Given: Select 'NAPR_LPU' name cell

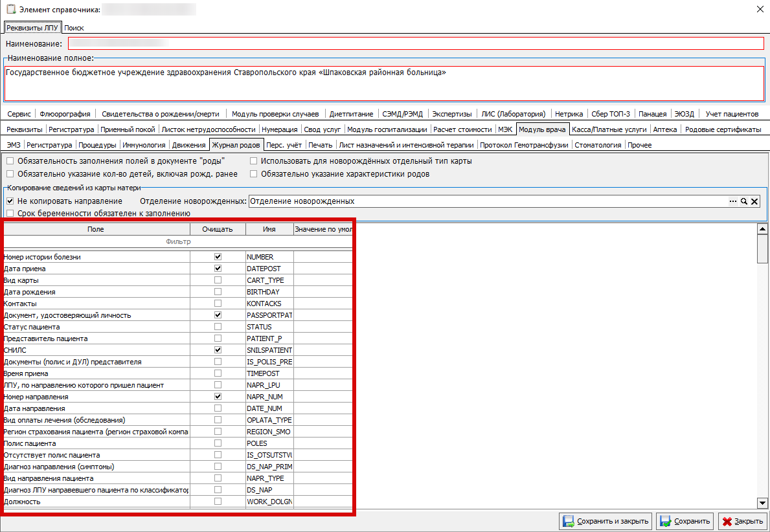Looking at the screenshot, I should 269,385.
